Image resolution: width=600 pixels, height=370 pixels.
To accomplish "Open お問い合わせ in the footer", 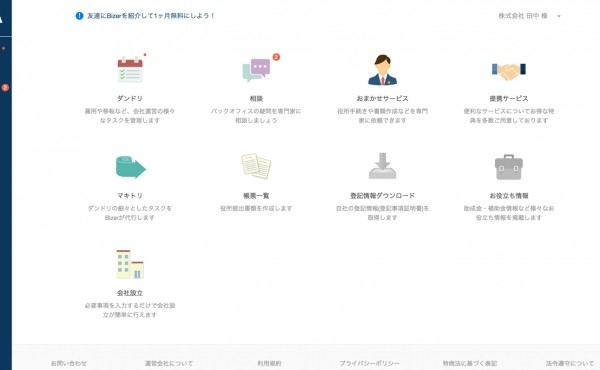I will [69, 363].
